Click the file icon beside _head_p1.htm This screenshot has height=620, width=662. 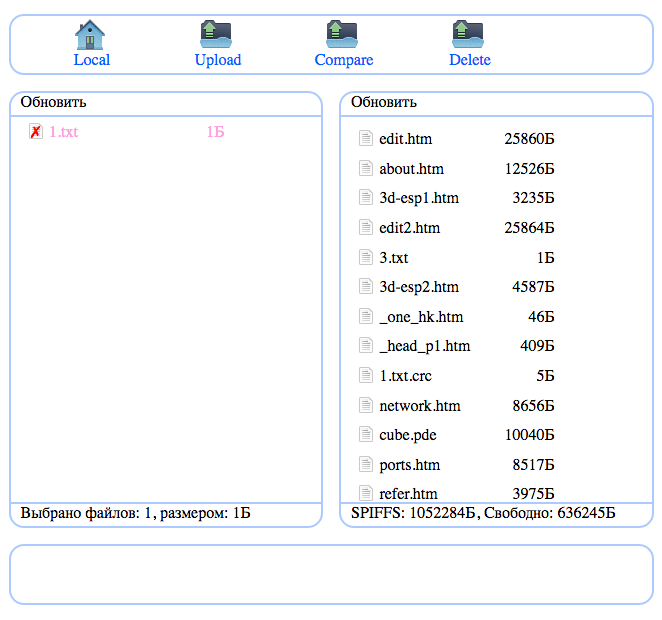point(366,345)
